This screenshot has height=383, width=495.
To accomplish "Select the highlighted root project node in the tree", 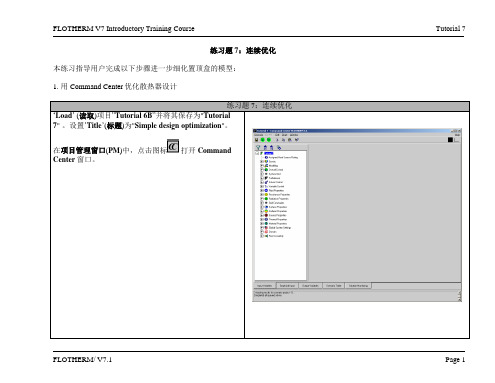I will pos(269,153).
